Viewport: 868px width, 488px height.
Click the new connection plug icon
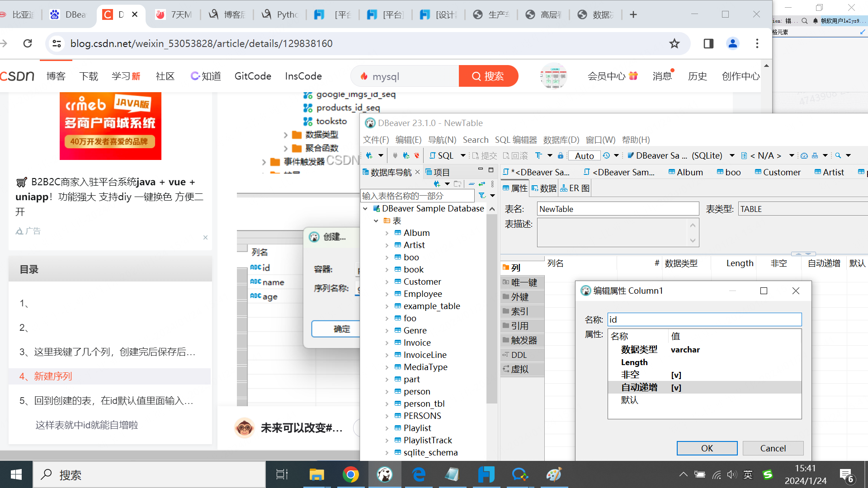pos(369,155)
